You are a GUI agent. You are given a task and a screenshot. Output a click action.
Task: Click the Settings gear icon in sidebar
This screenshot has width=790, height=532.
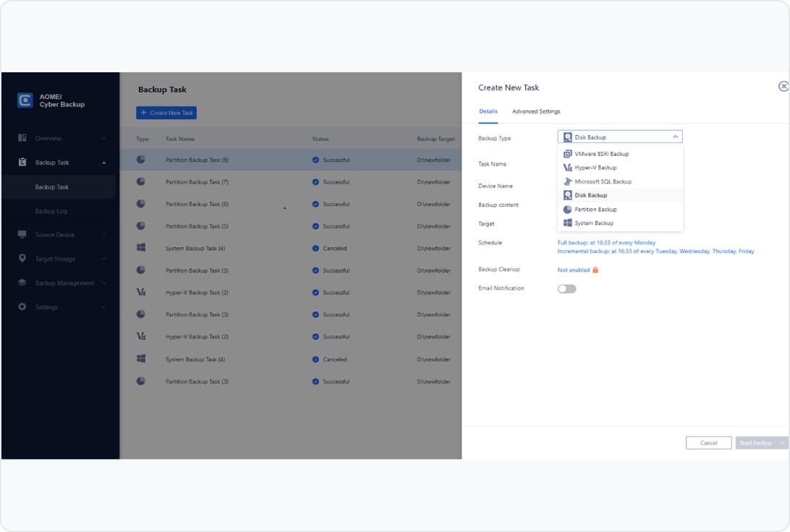pos(22,307)
